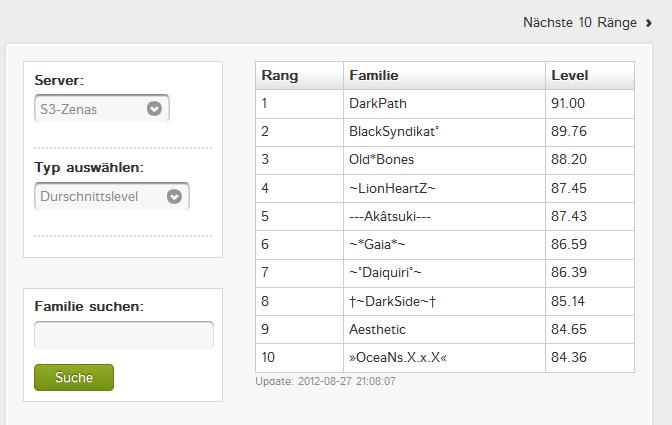Click the Durschnittslevel dropdown arrow icon

click(x=174, y=196)
